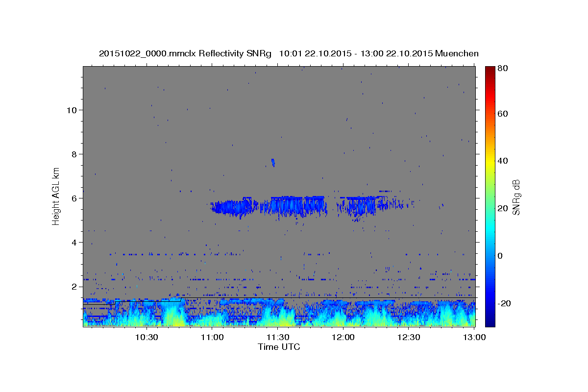Click the 11:30 time tick label
The width and height of the screenshot is (588, 392).
pyautogui.click(x=277, y=337)
